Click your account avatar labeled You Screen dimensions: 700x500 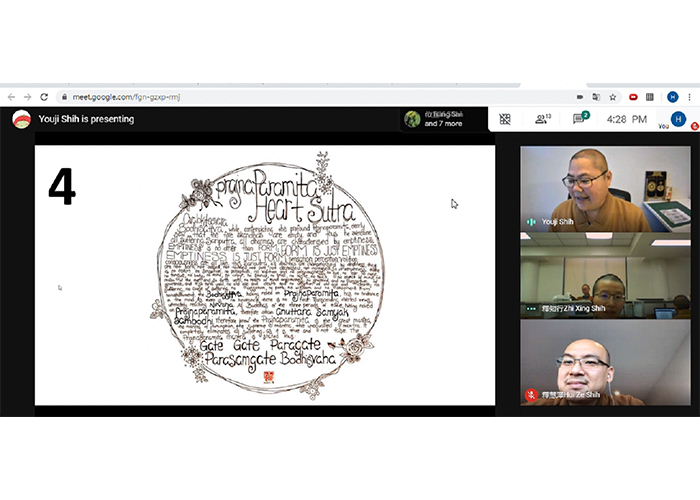(x=678, y=119)
